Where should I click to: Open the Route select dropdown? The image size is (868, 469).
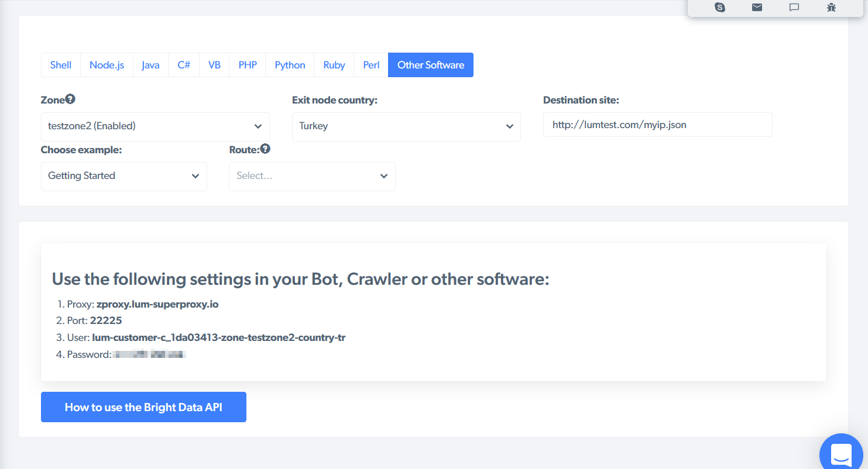pyautogui.click(x=312, y=176)
